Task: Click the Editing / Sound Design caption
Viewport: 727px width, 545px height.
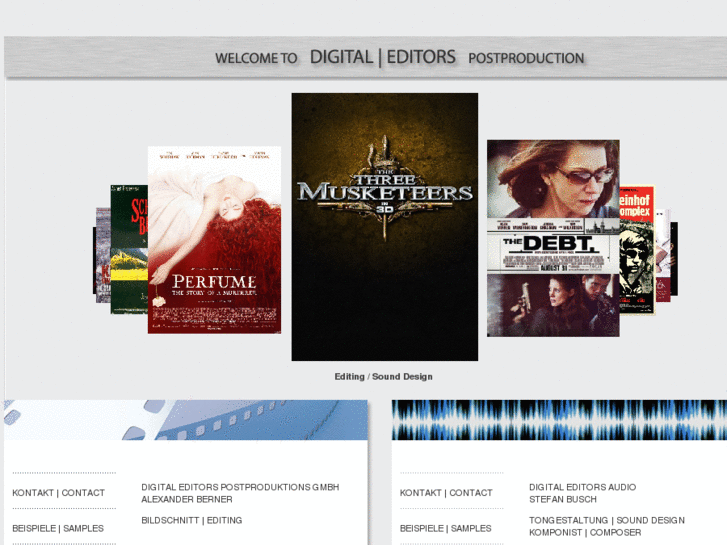Action: (x=383, y=377)
